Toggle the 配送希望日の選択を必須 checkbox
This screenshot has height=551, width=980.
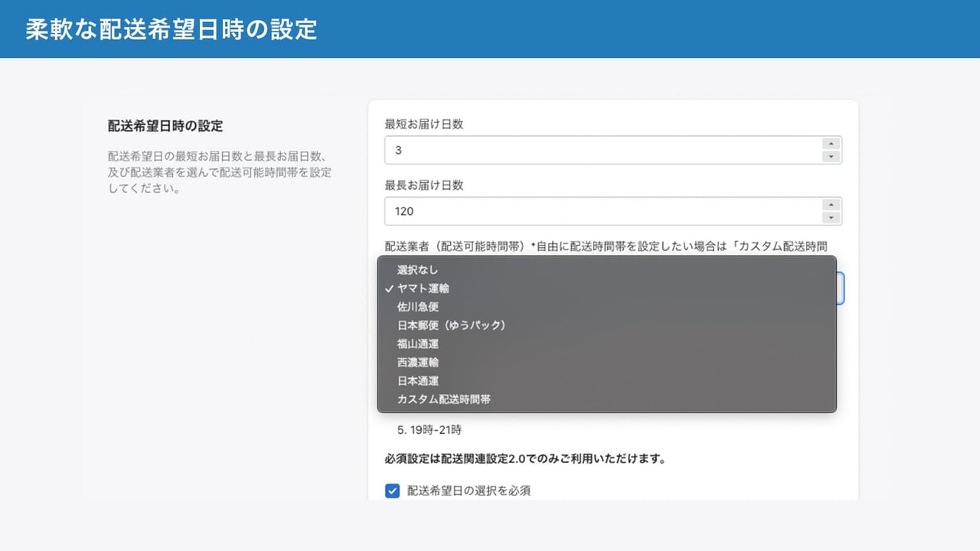(392, 491)
